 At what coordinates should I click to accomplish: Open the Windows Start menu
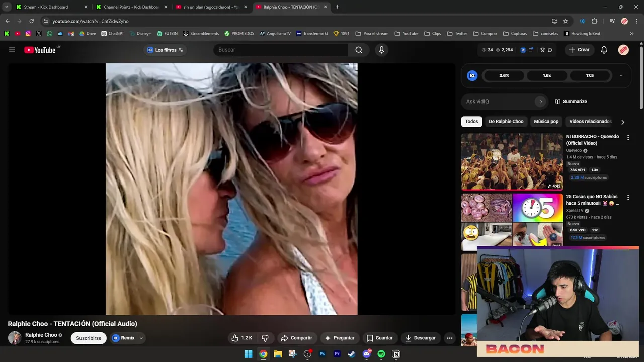(248, 354)
